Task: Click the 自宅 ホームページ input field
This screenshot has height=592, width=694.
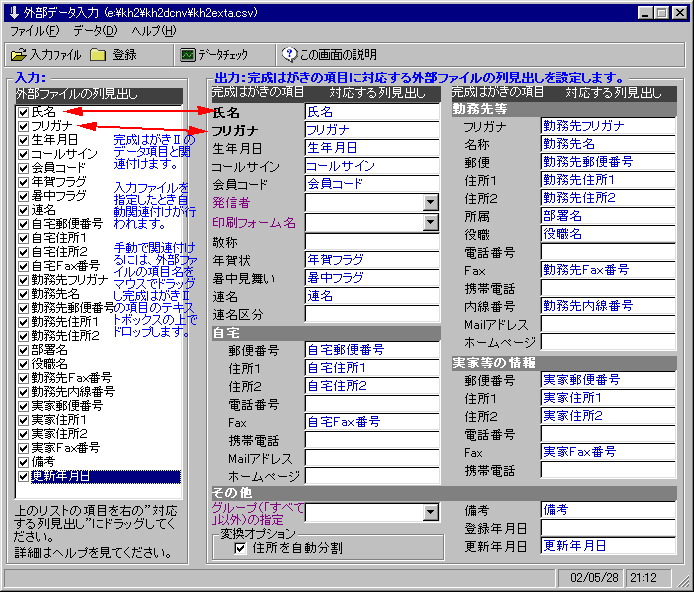Action: click(371, 476)
